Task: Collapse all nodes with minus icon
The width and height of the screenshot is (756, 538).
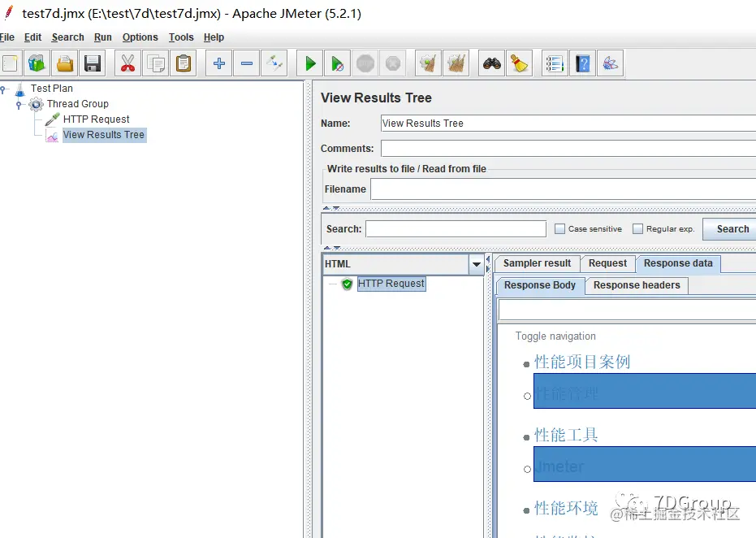Action: 247,63
